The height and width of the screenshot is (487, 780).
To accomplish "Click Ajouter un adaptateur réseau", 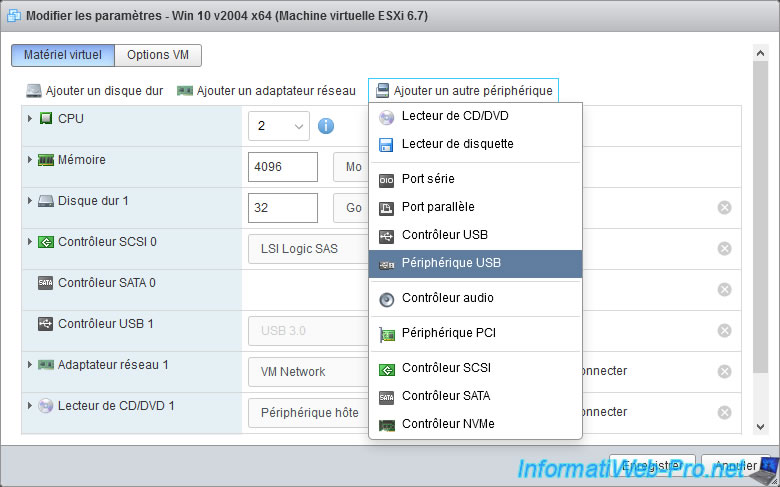I will click(266, 91).
